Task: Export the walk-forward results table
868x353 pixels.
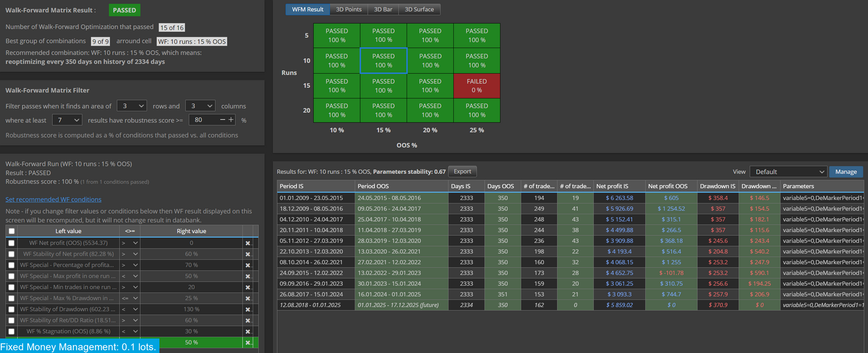Action: (463, 171)
